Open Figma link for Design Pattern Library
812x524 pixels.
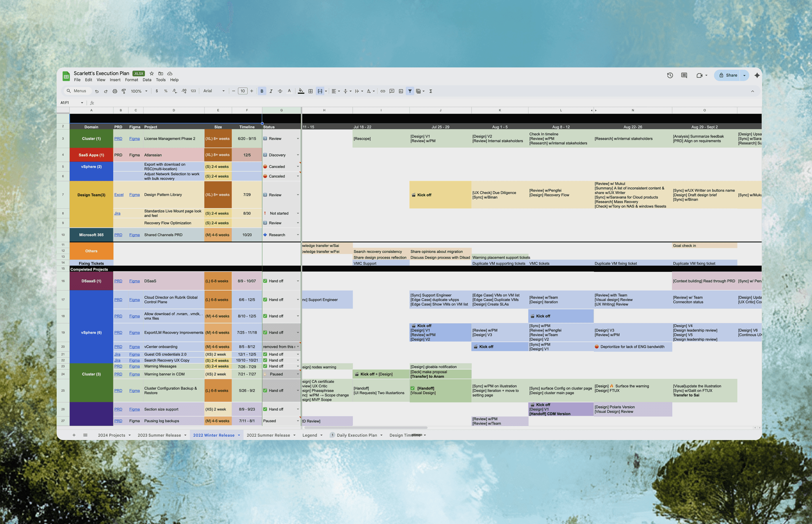134,195
